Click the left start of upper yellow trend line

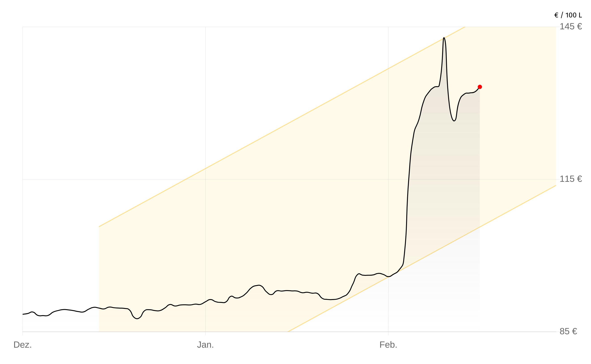point(99,227)
